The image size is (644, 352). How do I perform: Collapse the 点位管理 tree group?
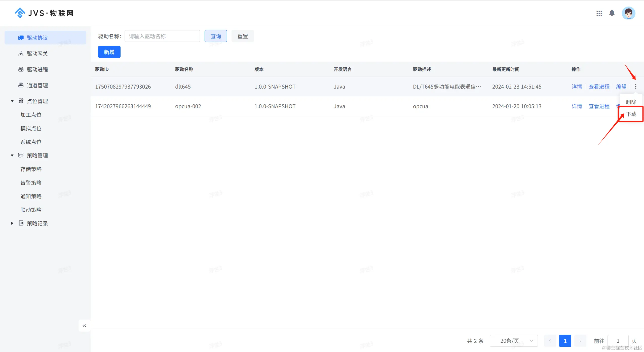[12, 101]
